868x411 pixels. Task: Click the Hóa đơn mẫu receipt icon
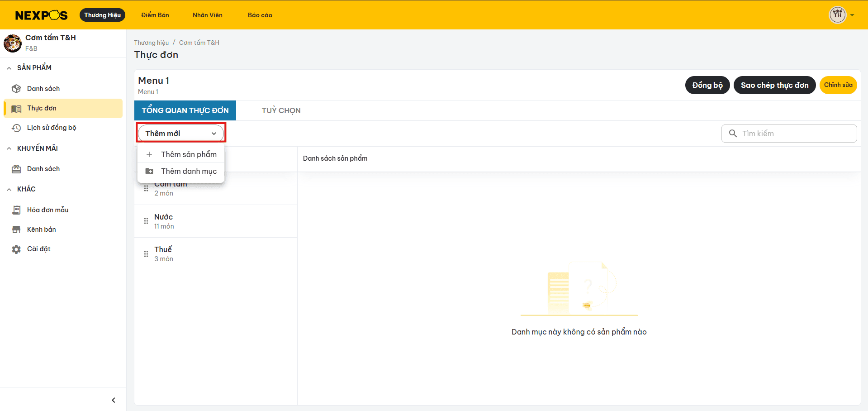click(x=16, y=210)
